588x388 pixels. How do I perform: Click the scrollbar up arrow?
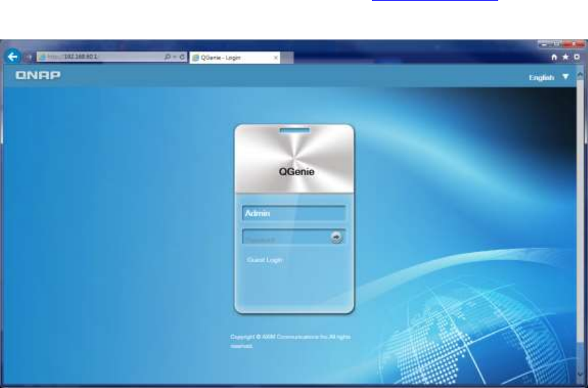tap(581, 75)
